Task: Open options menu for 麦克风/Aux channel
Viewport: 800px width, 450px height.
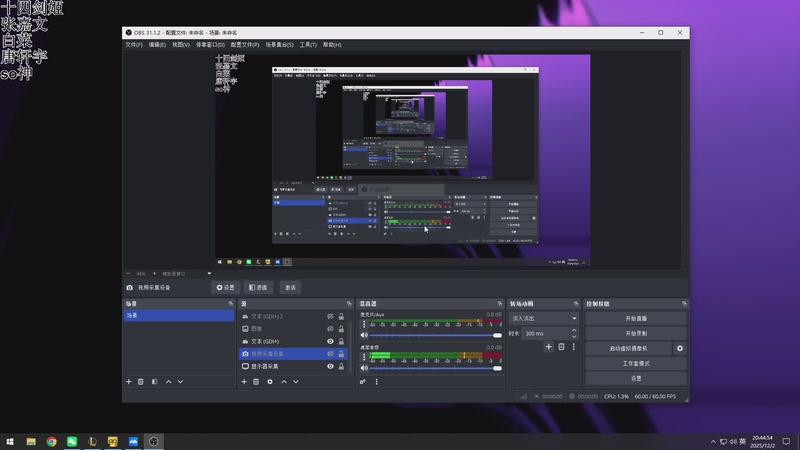Action: 364,324
